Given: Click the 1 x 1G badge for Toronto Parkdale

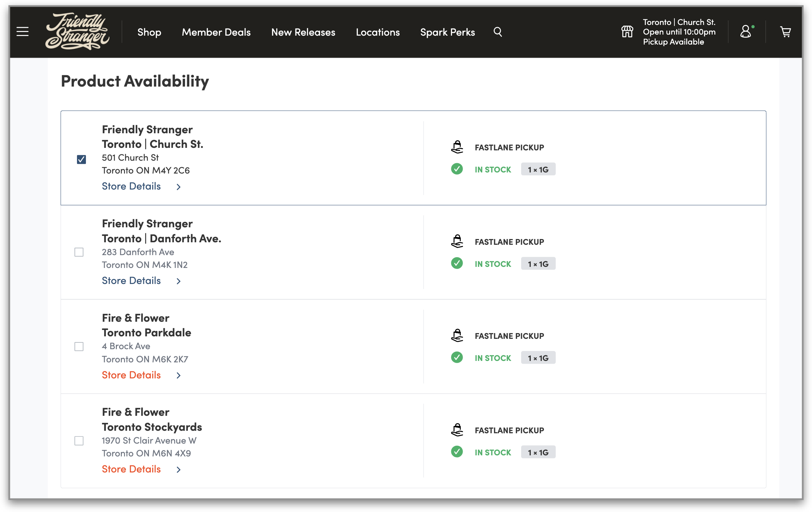Looking at the screenshot, I should pyautogui.click(x=538, y=358).
